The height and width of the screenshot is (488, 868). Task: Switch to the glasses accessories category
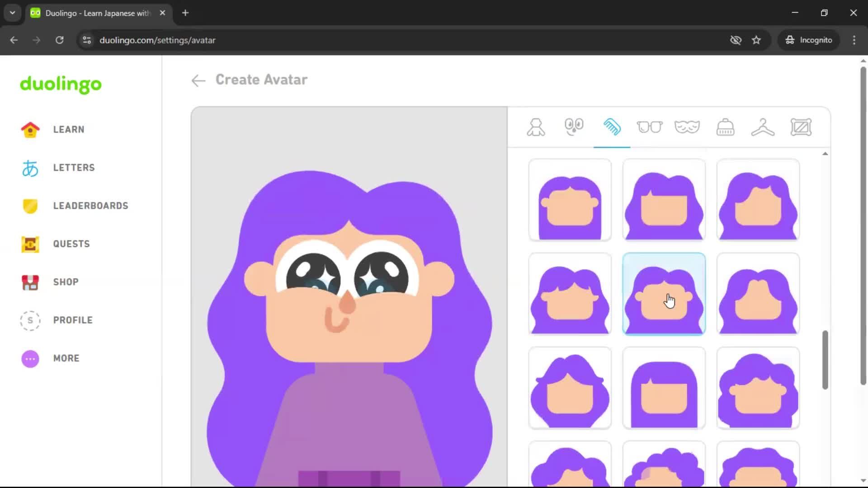pos(650,127)
